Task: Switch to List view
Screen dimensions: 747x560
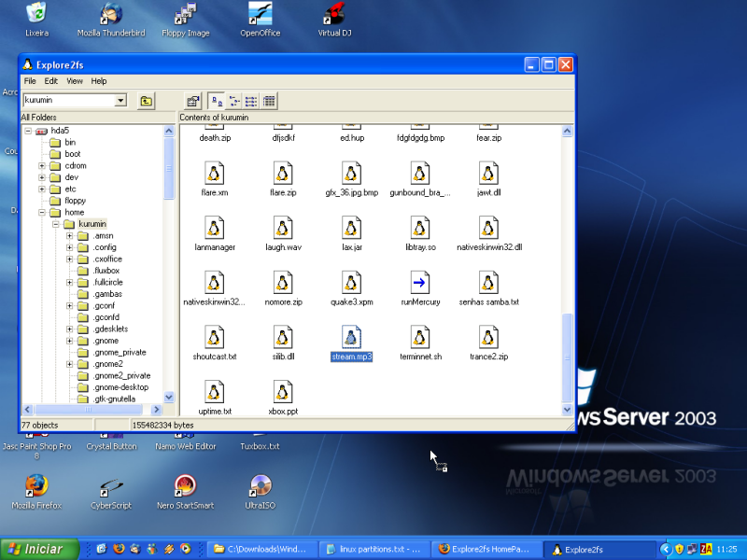Action: [251, 101]
